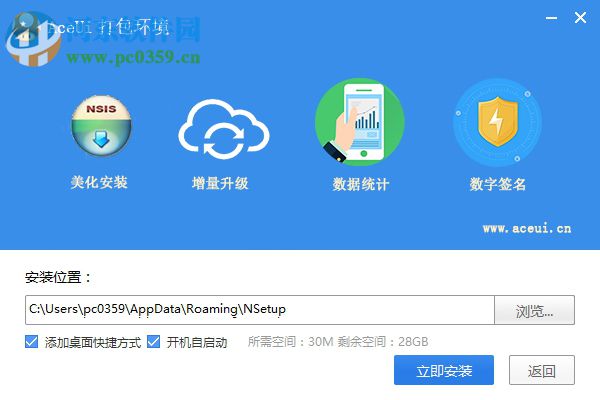600x400 pixels.
Task: Click the 立即安装 install button
Action: click(x=444, y=370)
